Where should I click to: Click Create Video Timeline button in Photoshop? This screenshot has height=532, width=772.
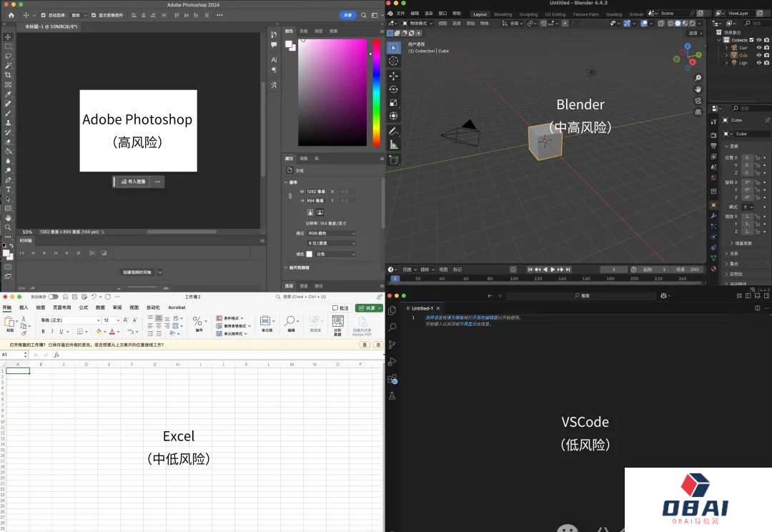(137, 272)
